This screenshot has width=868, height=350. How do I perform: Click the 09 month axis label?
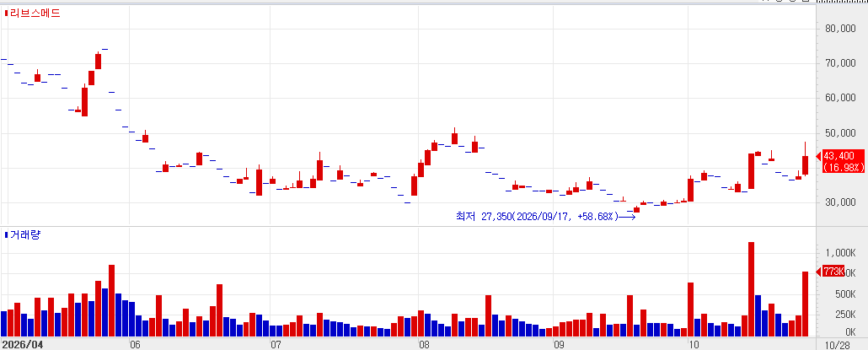point(559,344)
